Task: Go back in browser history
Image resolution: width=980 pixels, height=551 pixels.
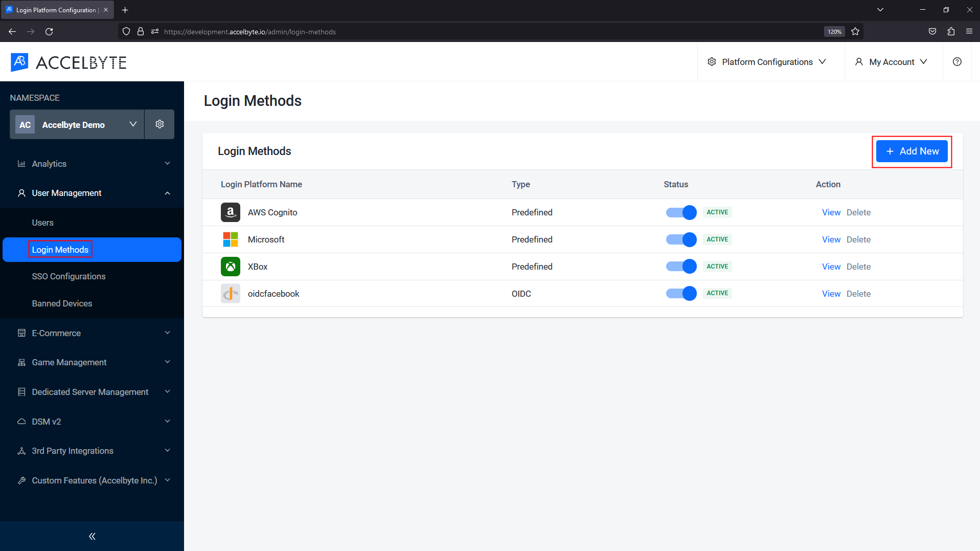Action: (12, 32)
